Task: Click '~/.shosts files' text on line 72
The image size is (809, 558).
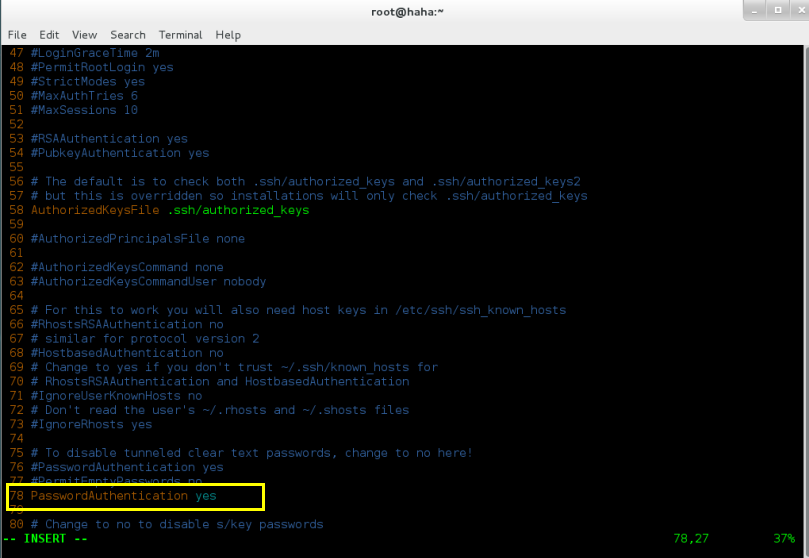Action: (x=356, y=410)
